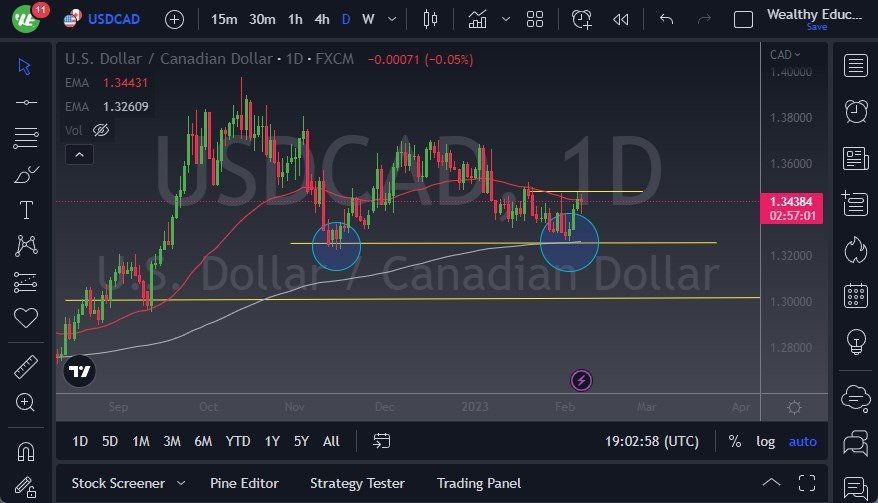
Task: Open the Trading Panel tab
Action: [x=479, y=483]
